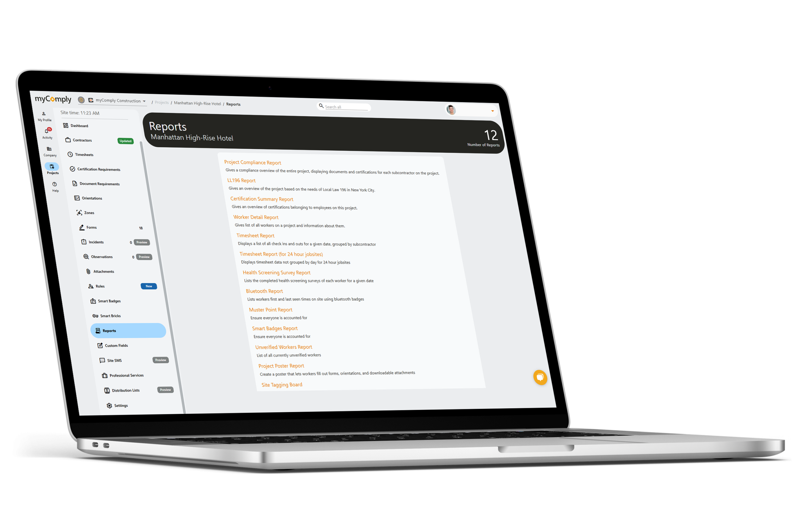Click the Reports icon in sidebar
The height and width of the screenshot is (532, 798).
point(97,330)
